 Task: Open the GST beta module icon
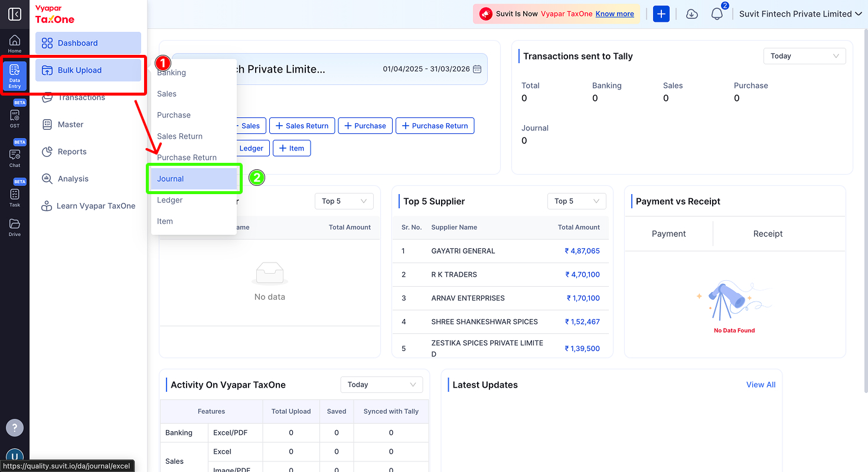(15, 118)
